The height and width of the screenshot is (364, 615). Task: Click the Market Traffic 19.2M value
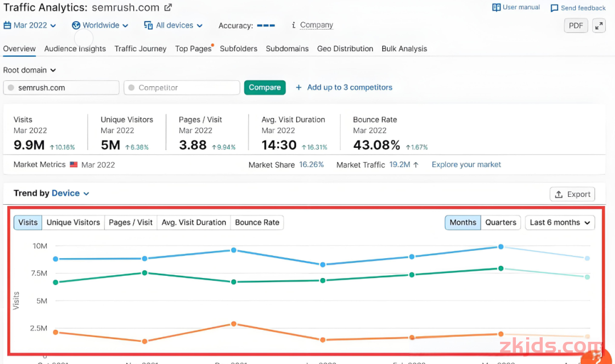(x=400, y=164)
